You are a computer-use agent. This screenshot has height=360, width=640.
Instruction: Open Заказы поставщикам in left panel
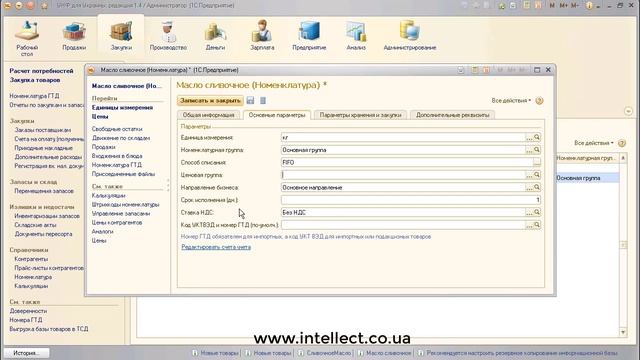coord(42,130)
